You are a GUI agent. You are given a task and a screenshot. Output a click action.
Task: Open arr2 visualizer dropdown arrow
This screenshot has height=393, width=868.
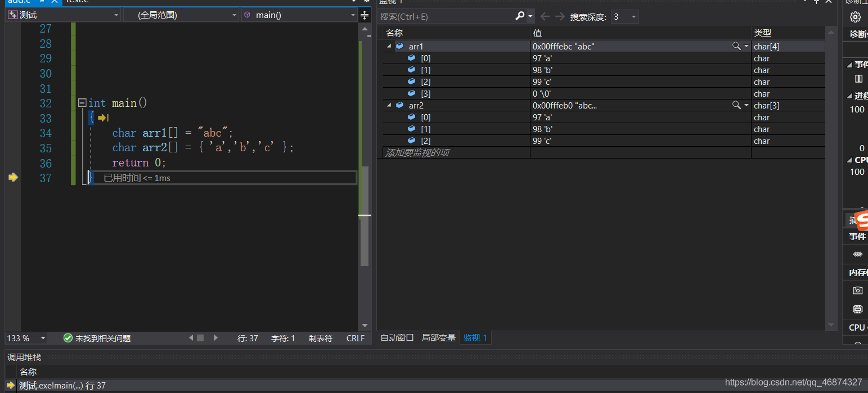click(746, 106)
